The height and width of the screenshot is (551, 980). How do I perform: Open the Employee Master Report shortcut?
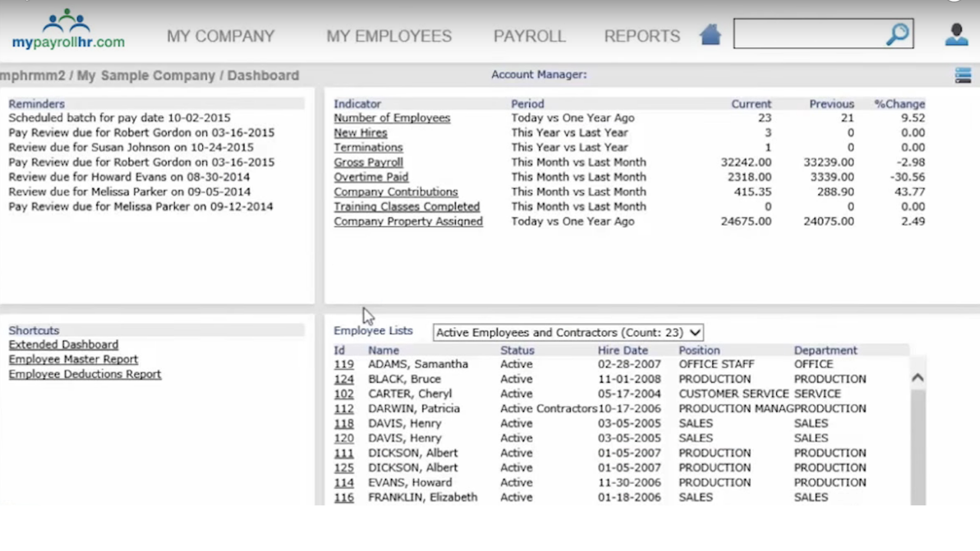click(74, 360)
